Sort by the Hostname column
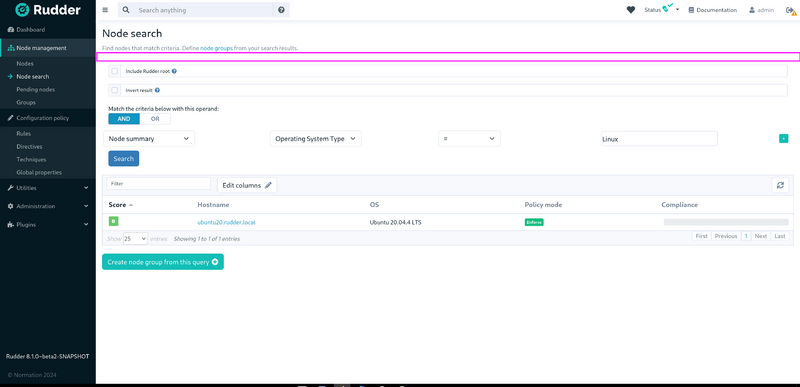Image resolution: width=800 pixels, height=387 pixels. (x=213, y=205)
